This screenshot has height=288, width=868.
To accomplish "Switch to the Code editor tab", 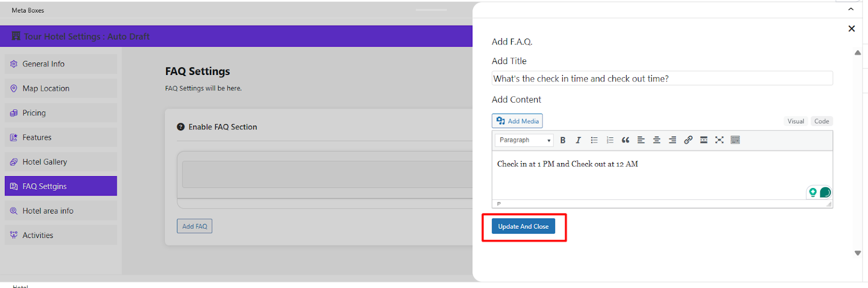I will 821,121.
